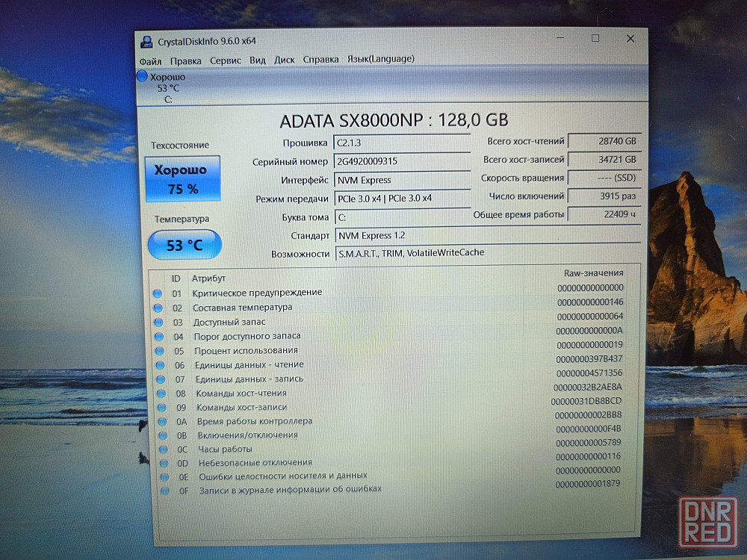
Task: Click the blue status dot for attribute 02
Action: point(158,308)
